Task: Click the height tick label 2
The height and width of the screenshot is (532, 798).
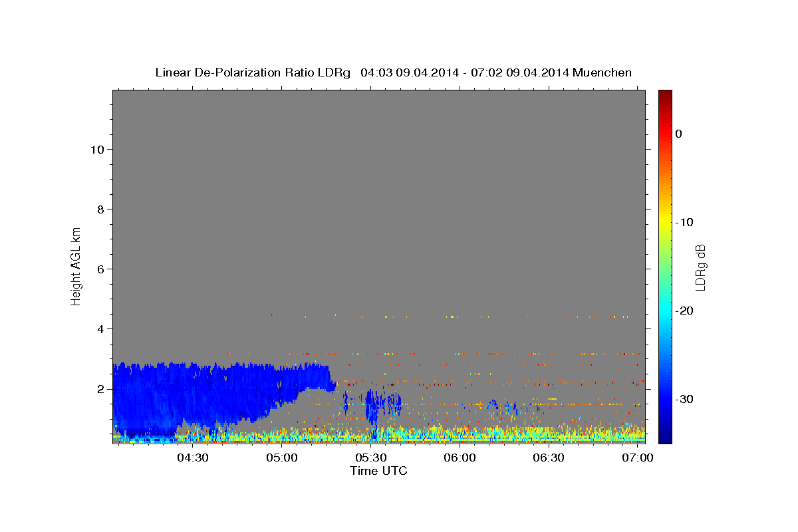Action: 101,389
